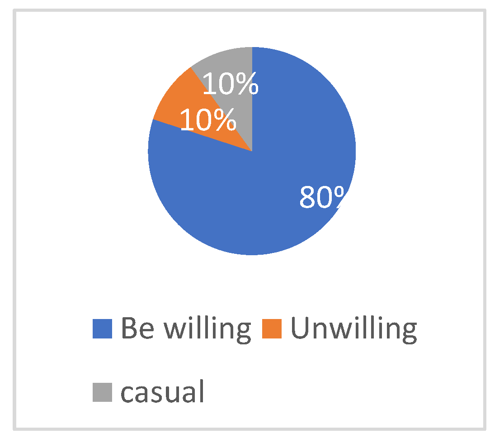This screenshot has width=504, height=443.
Task: Click the 10% label on the orange slice
Action: [208, 120]
